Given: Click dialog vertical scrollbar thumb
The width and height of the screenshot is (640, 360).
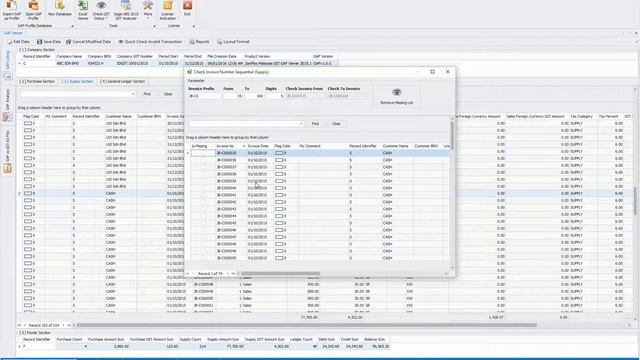Looking at the screenshot, I should [452, 135].
